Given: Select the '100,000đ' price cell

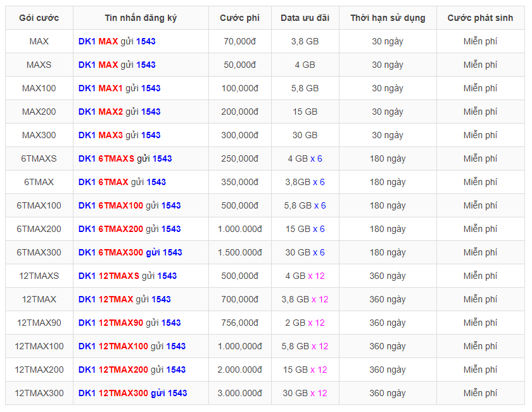Looking at the screenshot, I should 239,88.
